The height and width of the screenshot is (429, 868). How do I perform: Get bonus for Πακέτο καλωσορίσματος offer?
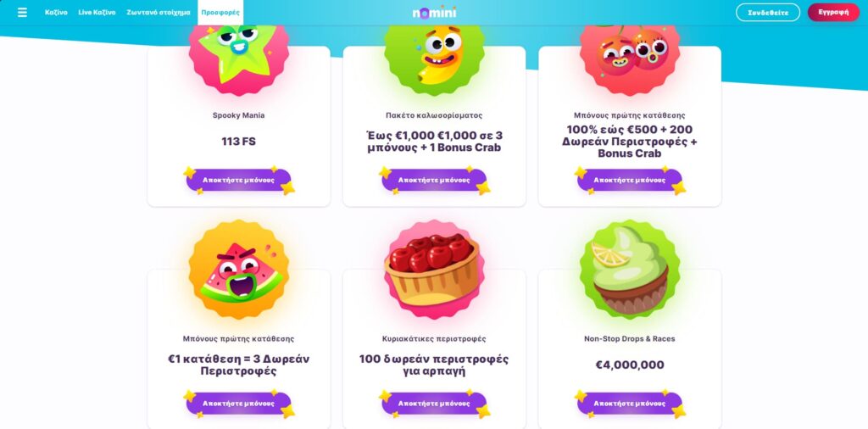[435, 180]
